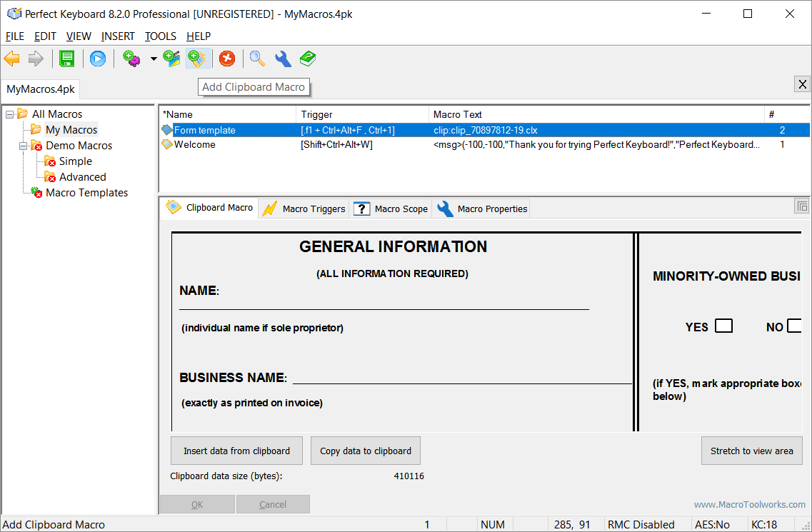Open search with magnifying glass icon

(x=257, y=59)
